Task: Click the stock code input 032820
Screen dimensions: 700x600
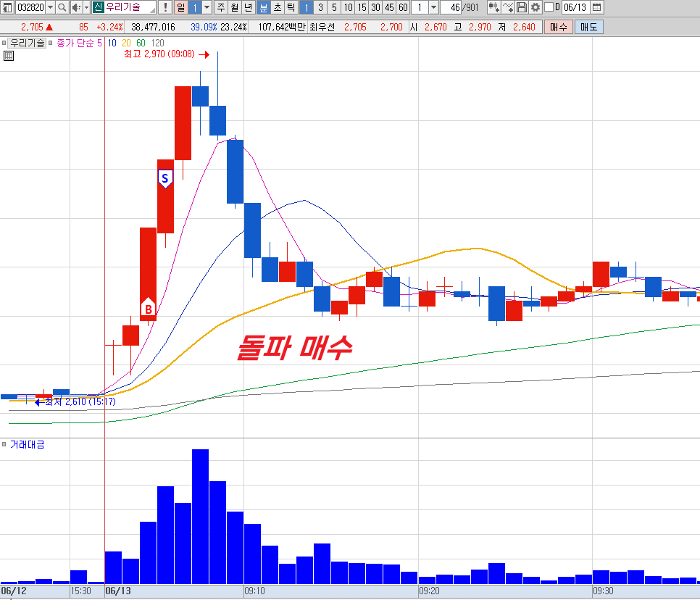Action: click(30, 7)
